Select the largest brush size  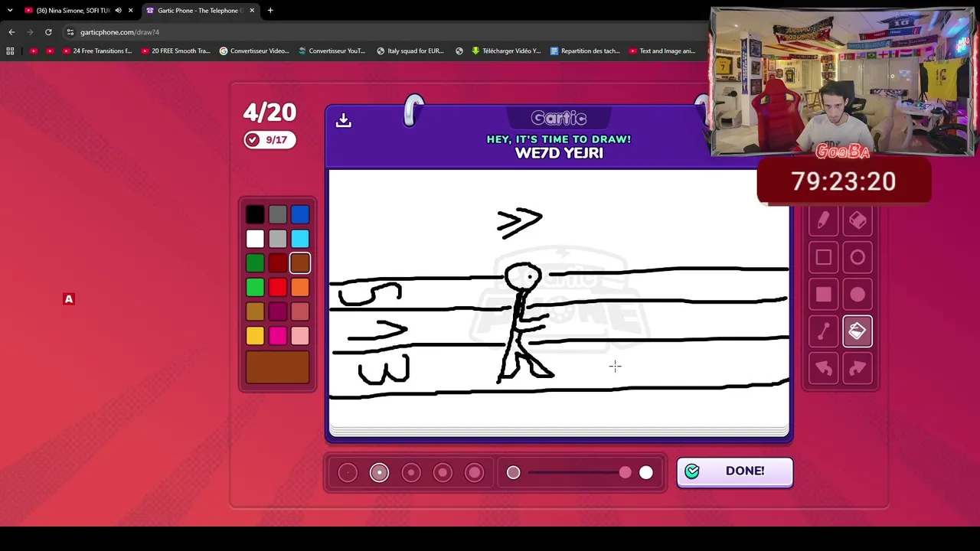click(x=475, y=473)
